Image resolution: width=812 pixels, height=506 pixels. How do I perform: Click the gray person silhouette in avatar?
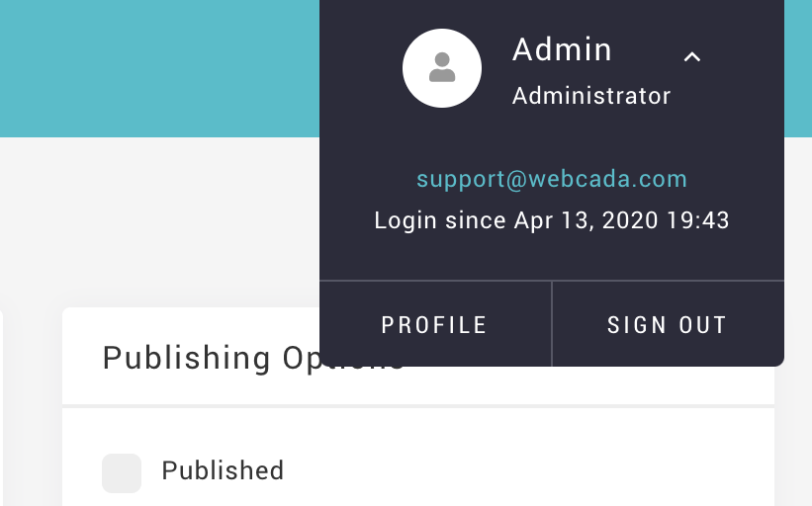point(442,67)
